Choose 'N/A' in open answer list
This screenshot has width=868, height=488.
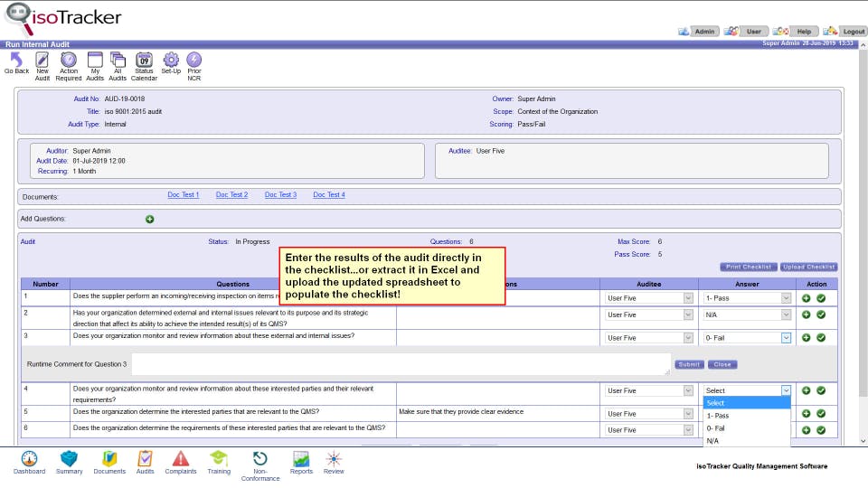tap(747, 441)
